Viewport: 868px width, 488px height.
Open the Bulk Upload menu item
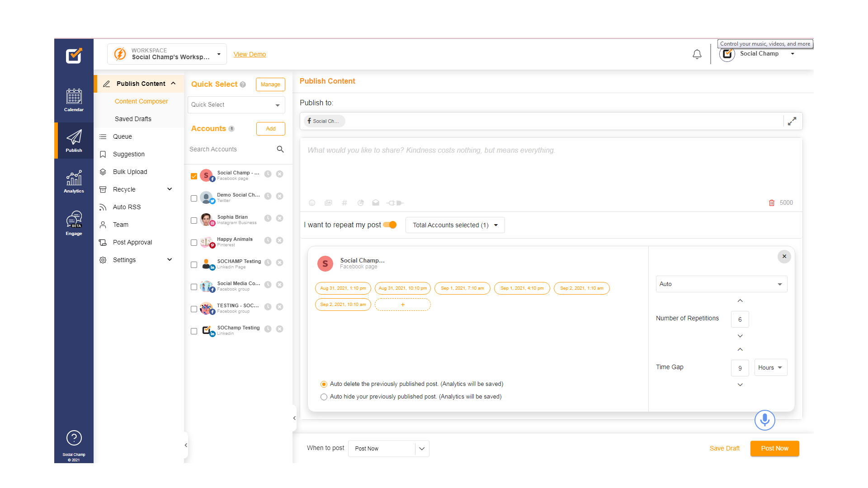130,172
